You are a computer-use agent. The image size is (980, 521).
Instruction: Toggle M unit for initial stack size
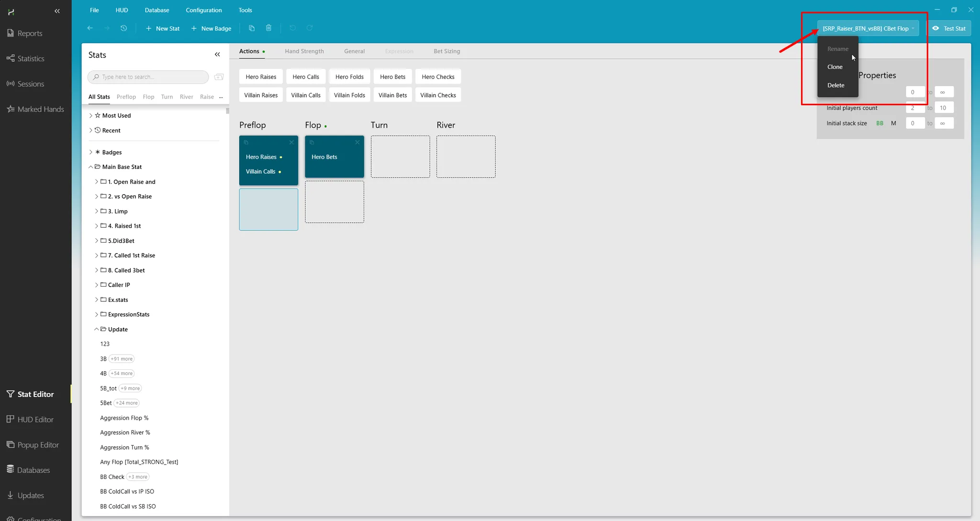point(893,123)
